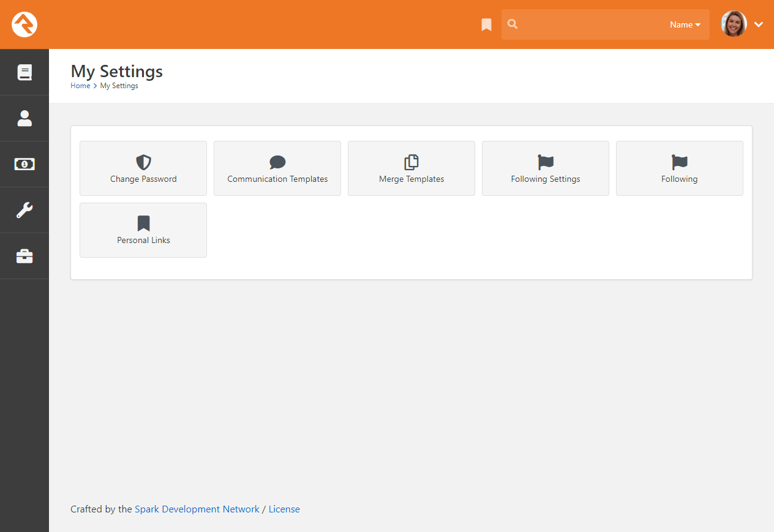
Task: Click the Communication Templates speech bubble icon
Action: (277, 162)
